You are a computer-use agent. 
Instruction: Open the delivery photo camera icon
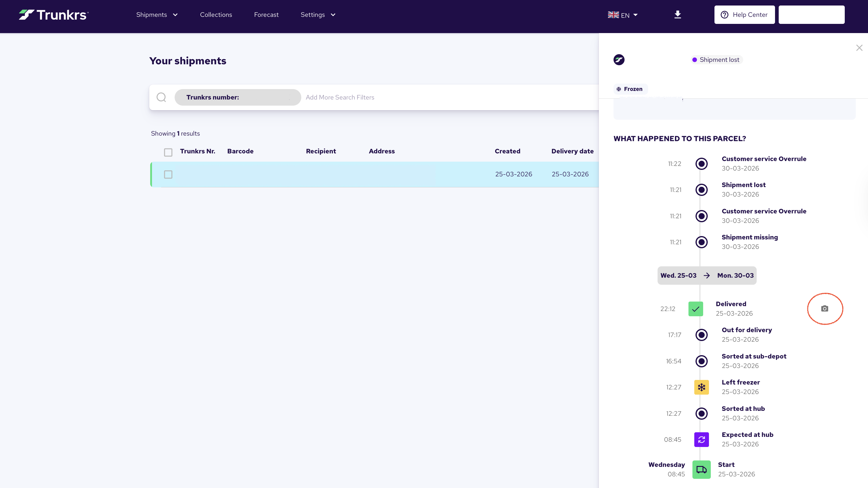(825, 309)
